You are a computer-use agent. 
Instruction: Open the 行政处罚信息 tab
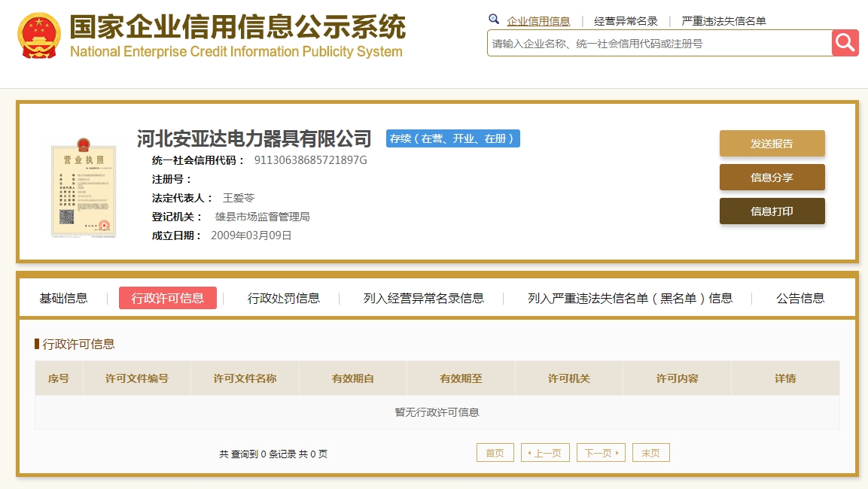[x=283, y=298]
